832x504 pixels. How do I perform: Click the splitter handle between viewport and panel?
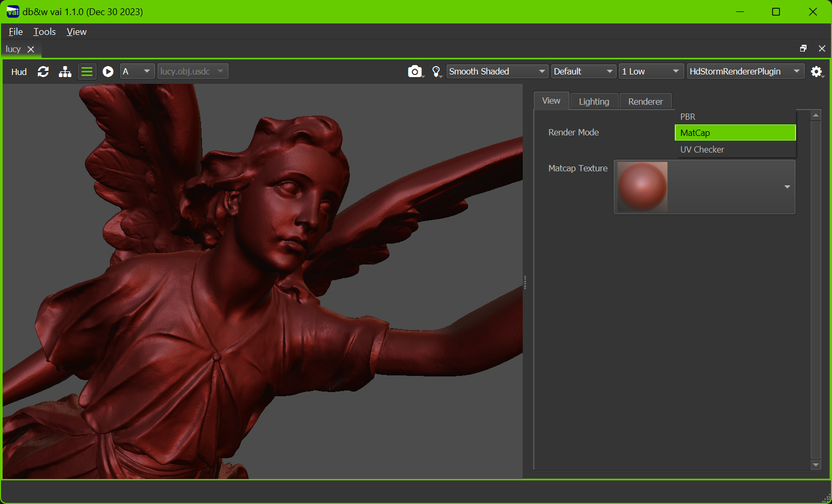[x=525, y=282]
